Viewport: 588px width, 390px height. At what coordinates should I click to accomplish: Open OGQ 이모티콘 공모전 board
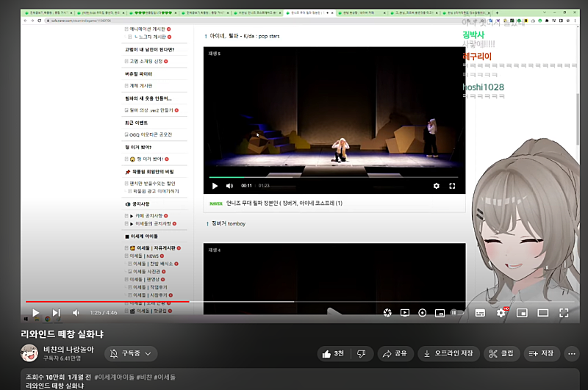[x=151, y=134]
